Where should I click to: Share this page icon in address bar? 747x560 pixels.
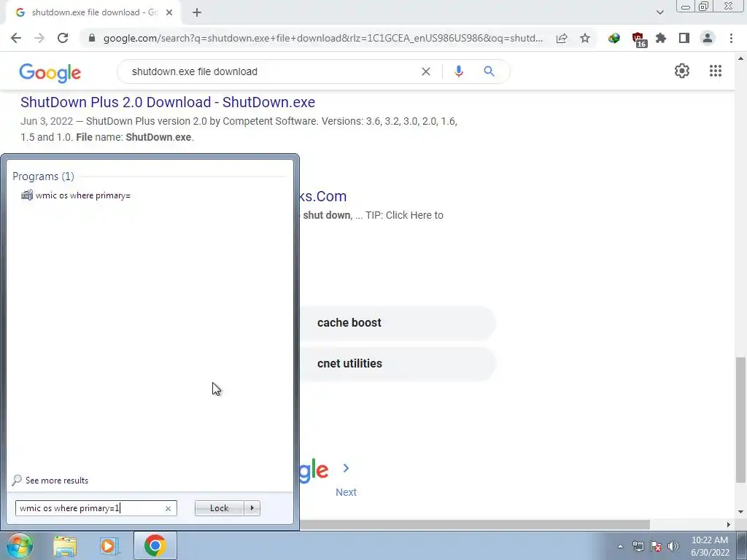[x=562, y=38]
